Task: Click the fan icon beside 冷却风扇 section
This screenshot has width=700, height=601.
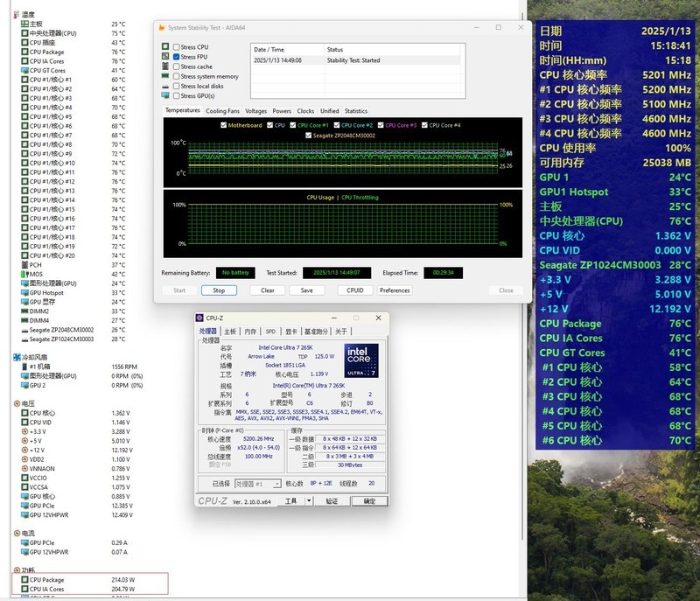Action: tap(15, 357)
